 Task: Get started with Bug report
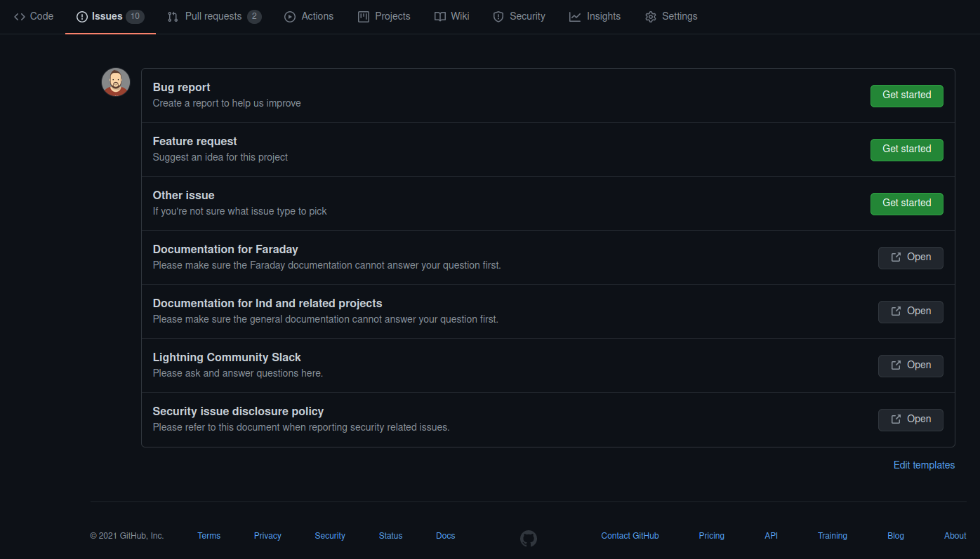point(906,95)
